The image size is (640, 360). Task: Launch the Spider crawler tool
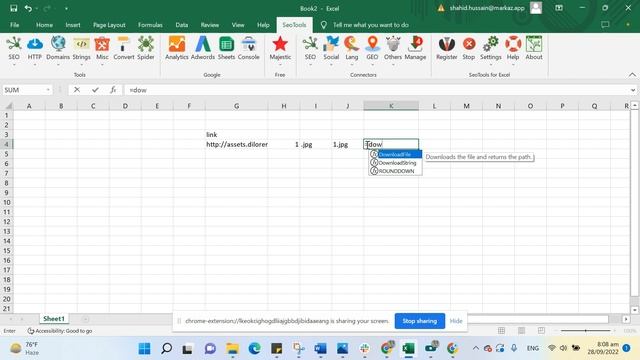(x=146, y=49)
